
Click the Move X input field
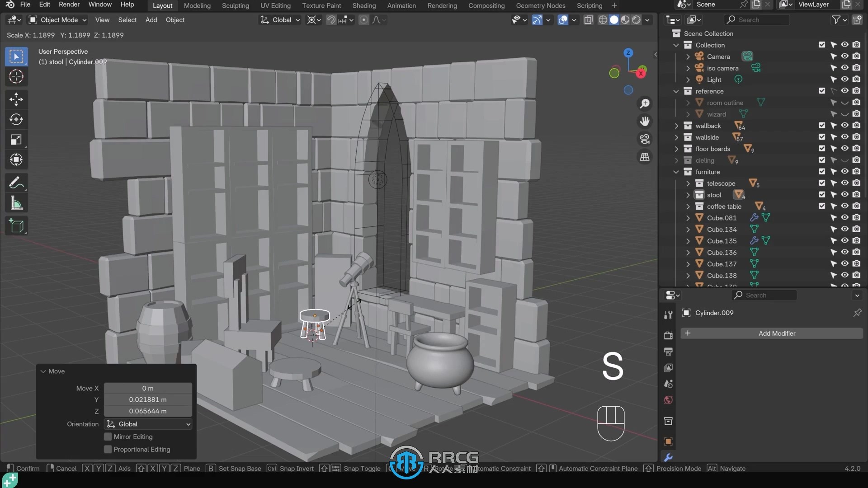(148, 388)
